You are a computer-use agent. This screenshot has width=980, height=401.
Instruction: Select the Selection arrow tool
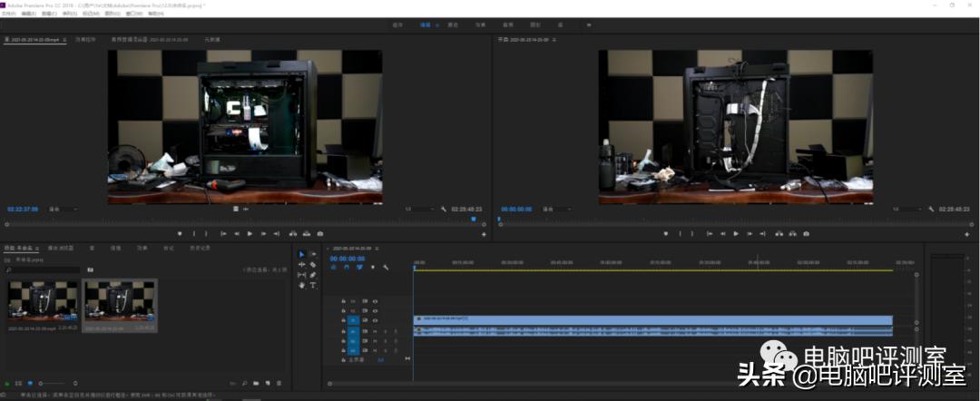301,254
